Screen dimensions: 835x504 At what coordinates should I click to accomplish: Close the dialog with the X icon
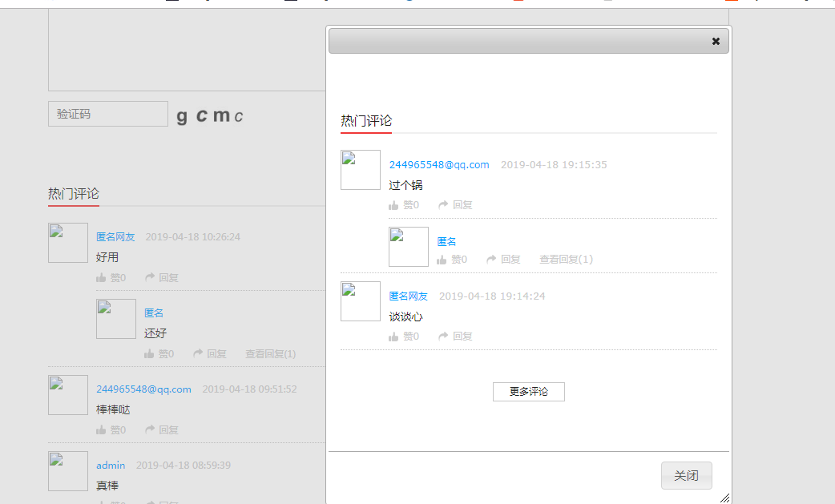pyautogui.click(x=716, y=42)
